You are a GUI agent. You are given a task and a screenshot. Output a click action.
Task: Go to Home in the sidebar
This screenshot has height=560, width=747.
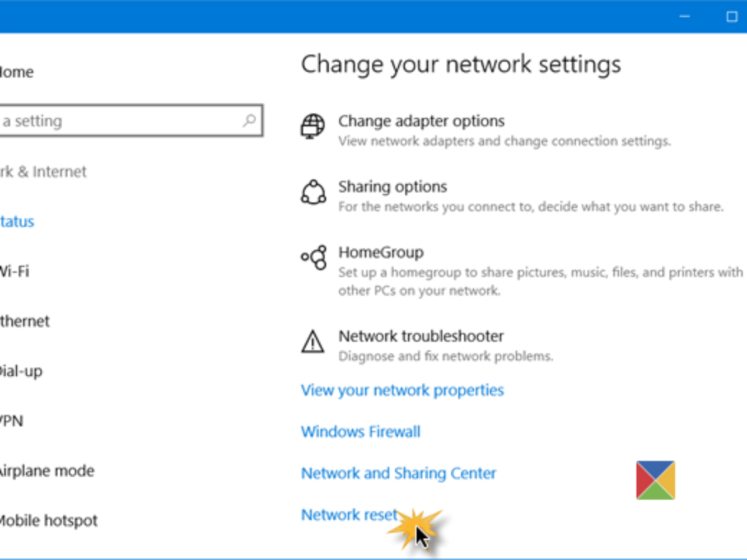tap(16, 72)
